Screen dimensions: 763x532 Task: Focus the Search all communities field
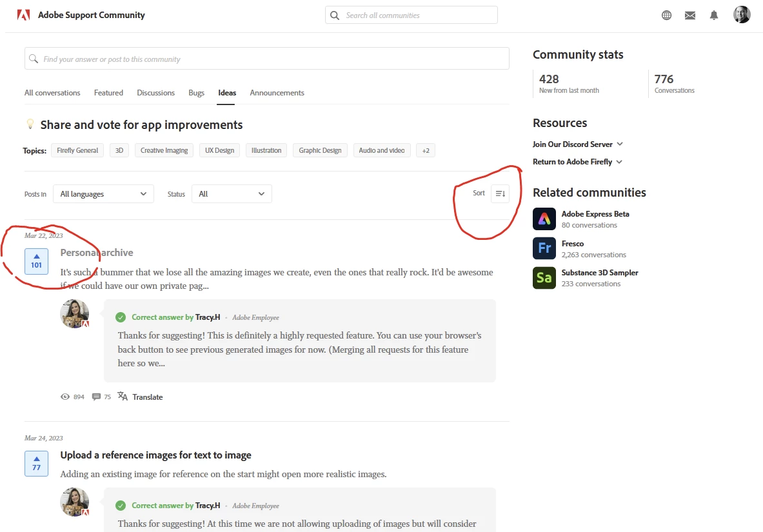pos(411,15)
